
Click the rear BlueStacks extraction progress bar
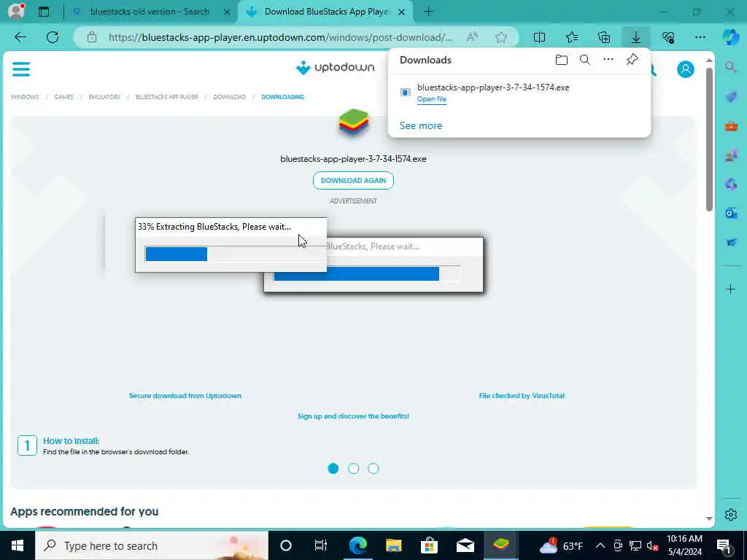[367, 273]
